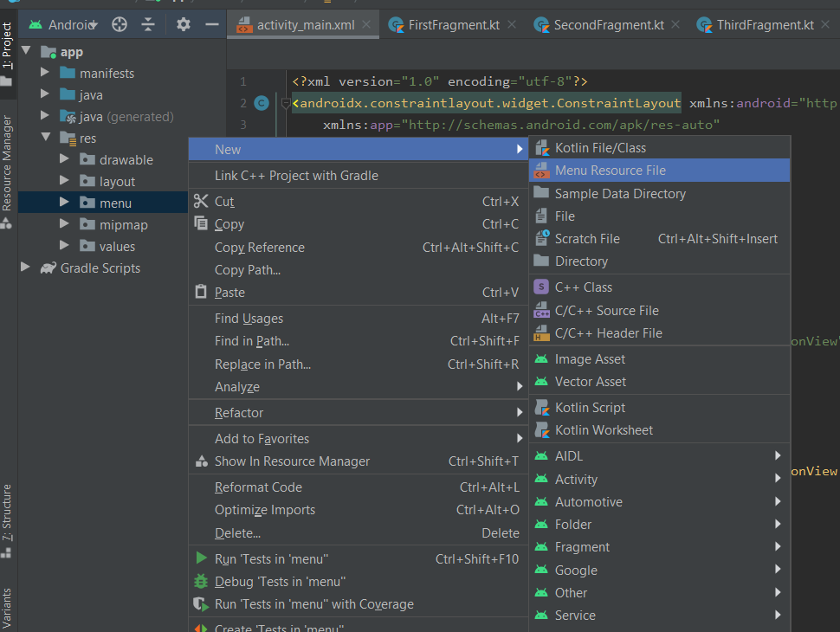Switch to ThirdFragment.kt tab

(x=764, y=24)
